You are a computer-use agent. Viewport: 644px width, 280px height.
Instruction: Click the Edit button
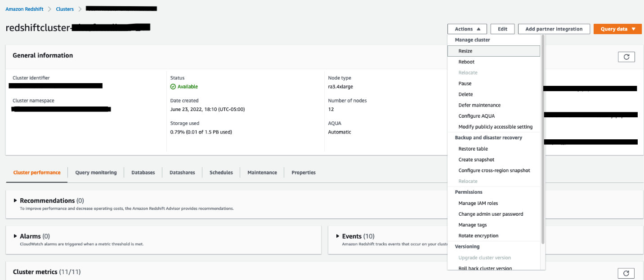pos(502,29)
